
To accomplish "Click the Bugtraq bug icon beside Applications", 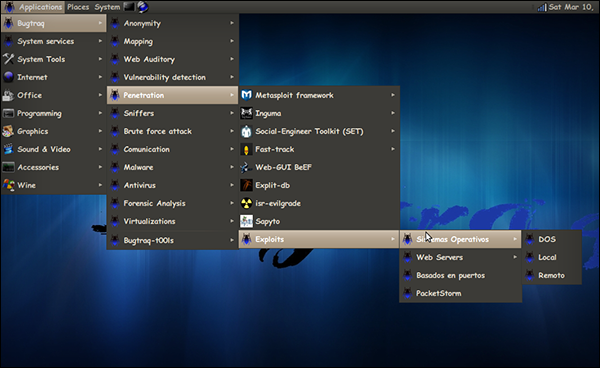I will click(x=10, y=7).
